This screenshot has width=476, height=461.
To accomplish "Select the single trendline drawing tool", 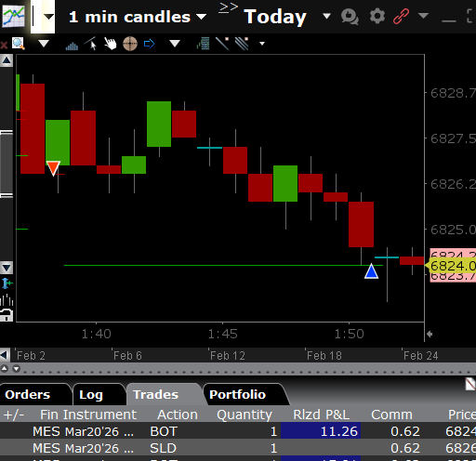I will pyautogui.click(x=222, y=44).
